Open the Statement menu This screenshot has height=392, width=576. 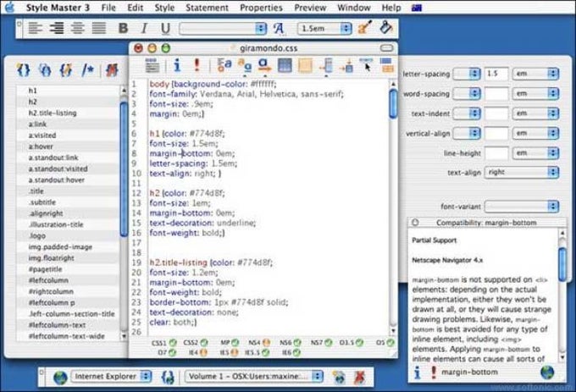(207, 8)
